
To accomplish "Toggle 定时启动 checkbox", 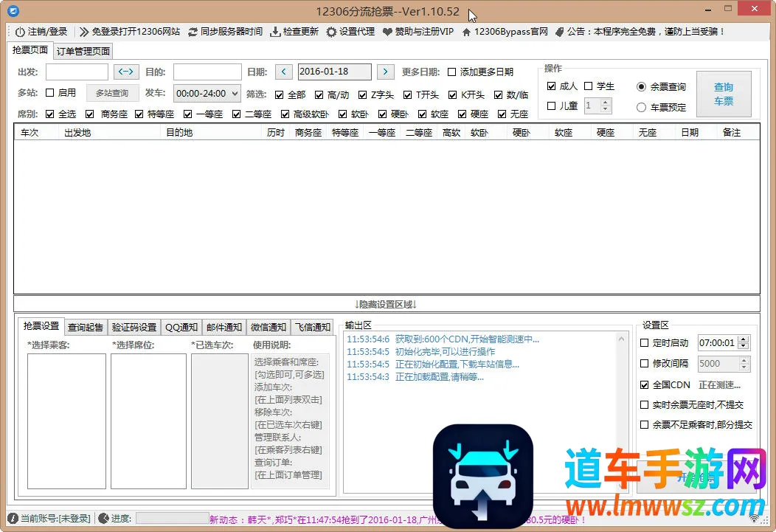I will coord(645,343).
